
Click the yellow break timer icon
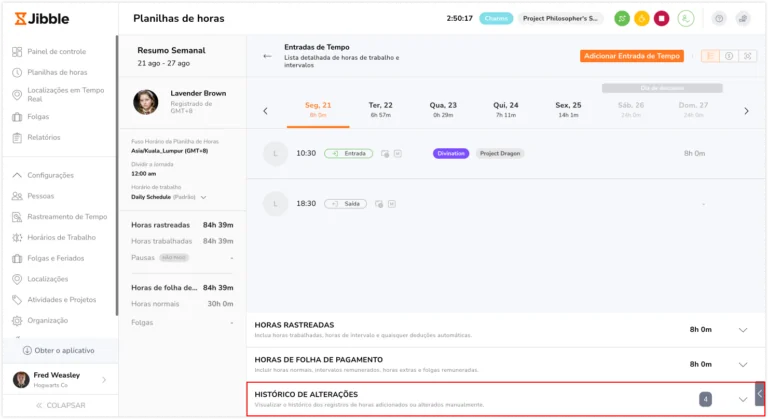pyautogui.click(x=642, y=19)
